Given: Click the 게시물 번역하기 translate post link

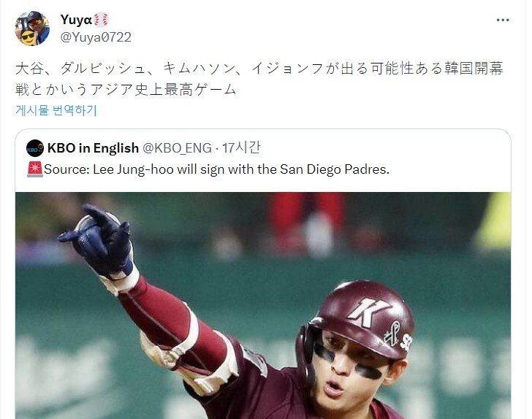Looking at the screenshot, I should point(56,110).
